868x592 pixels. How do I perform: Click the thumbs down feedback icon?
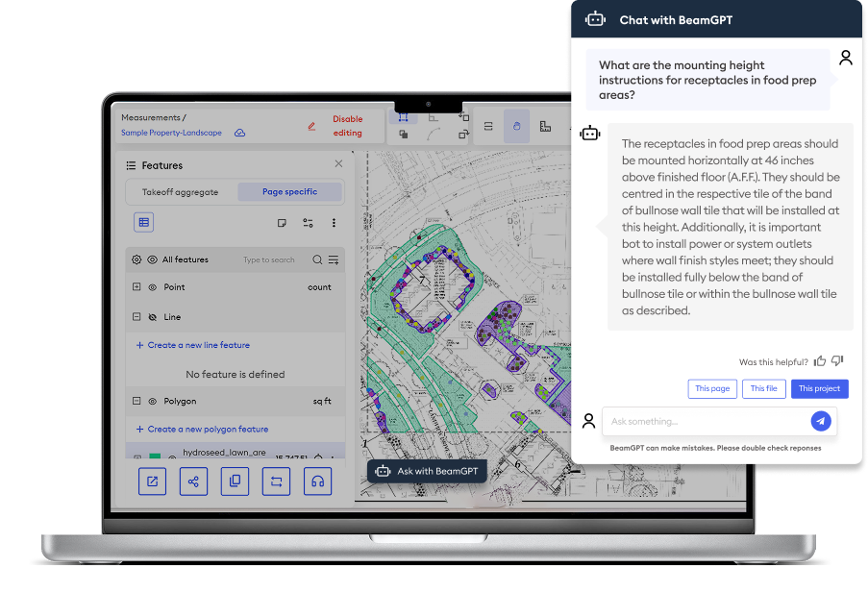pos(837,361)
